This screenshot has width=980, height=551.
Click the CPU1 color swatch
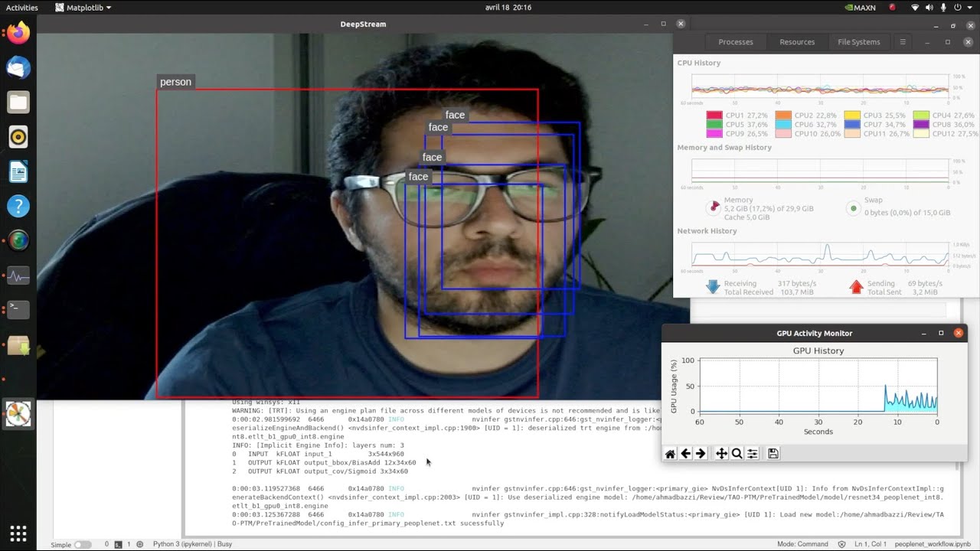(x=714, y=116)
